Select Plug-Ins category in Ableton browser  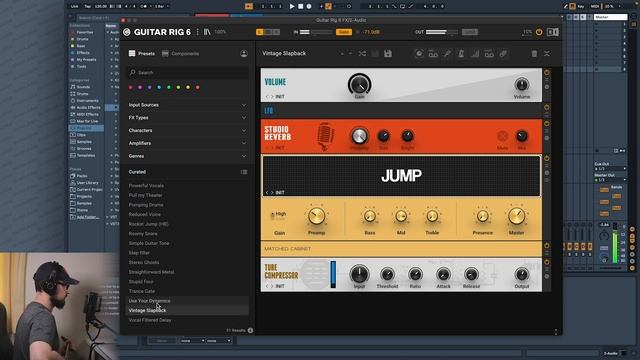[86, 128]
